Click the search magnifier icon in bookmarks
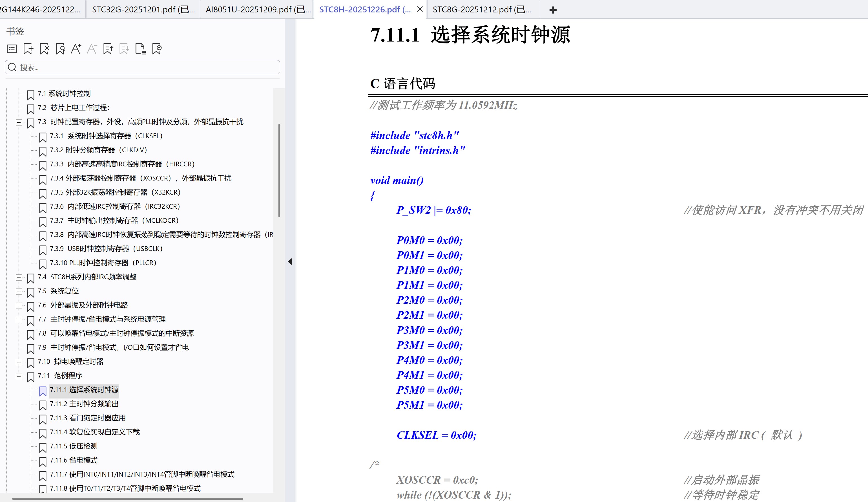 (x=12, y=67)
